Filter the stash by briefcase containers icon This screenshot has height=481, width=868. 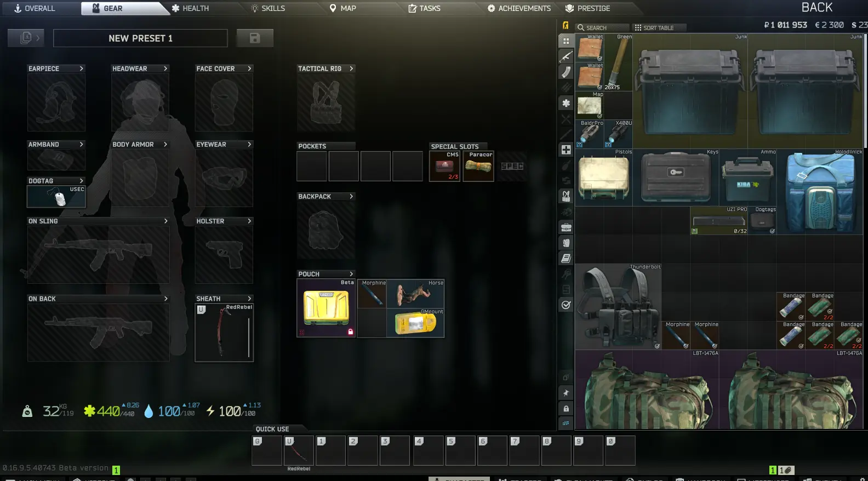point(566,227)
